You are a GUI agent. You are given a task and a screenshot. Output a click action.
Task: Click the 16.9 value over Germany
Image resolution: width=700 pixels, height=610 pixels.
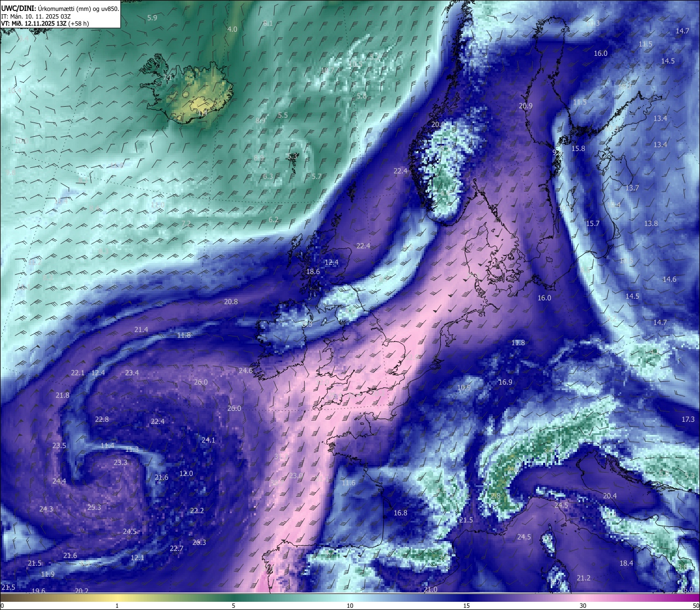(505, 382)
